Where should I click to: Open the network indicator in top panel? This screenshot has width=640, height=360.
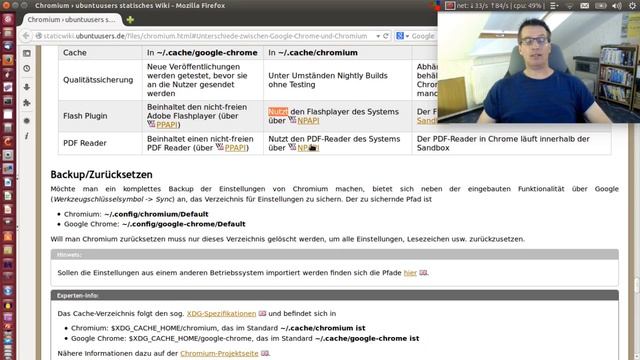pyautogui.click(x=570, y=6)
